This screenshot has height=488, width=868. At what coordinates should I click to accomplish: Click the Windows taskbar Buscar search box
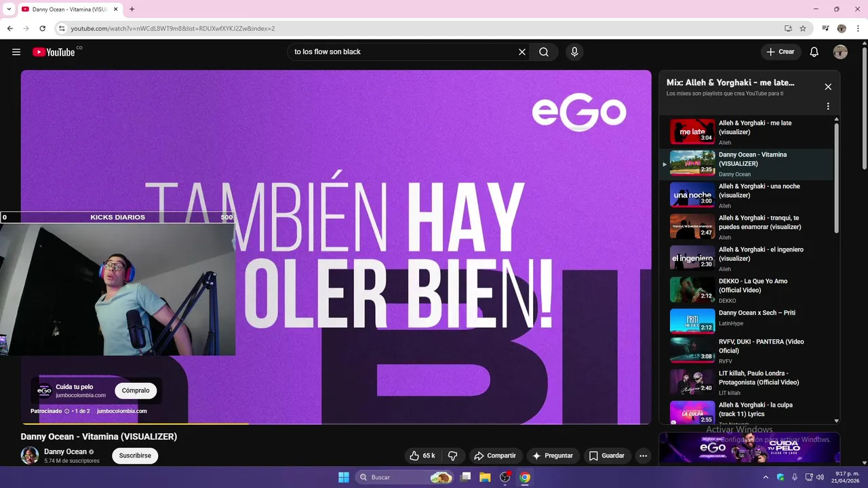[405, 477]
